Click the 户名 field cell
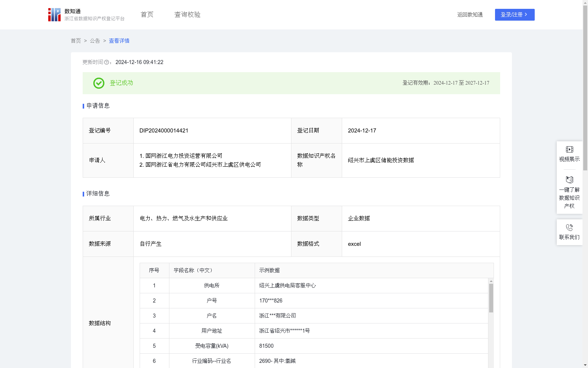Viewport: 588px width, 368px height. [212, 316]
